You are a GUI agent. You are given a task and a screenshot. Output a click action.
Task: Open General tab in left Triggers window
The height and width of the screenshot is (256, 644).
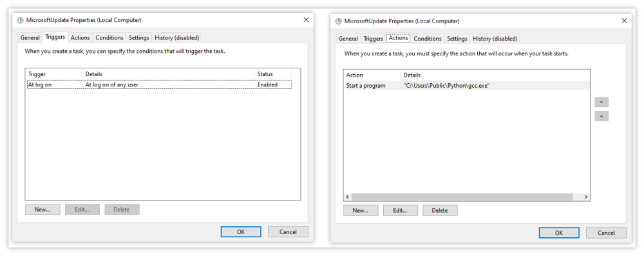tap(30, 37)
